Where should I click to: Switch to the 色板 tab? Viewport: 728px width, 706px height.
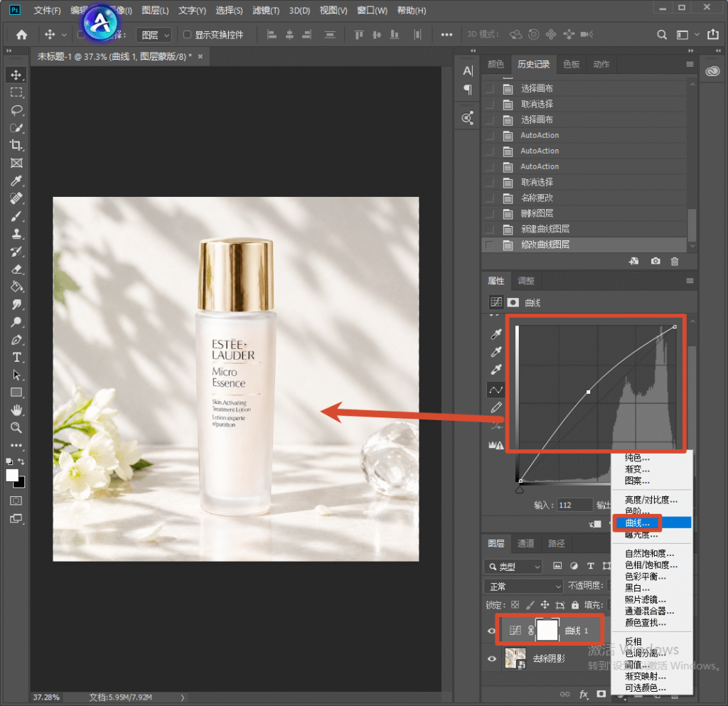571,65
